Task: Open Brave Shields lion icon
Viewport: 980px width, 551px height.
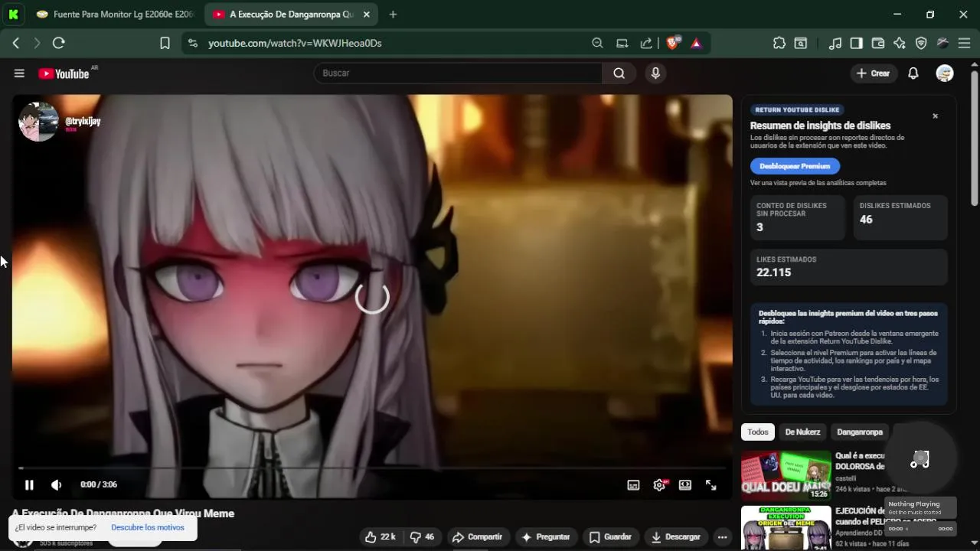Action: tap(672, 43)
